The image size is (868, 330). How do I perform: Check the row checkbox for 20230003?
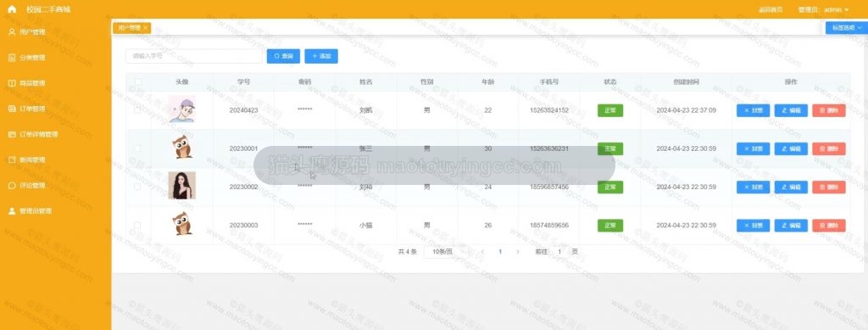pyautogui.click(x=137, y=226)
